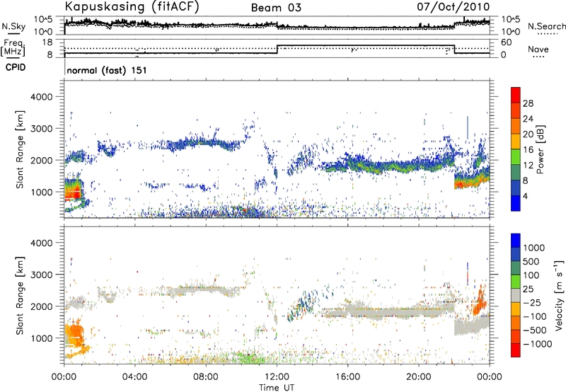This screenshot has height=392, width=566.
Task: Click the 'N.Search' legend label
Action: tap(546, 26)
